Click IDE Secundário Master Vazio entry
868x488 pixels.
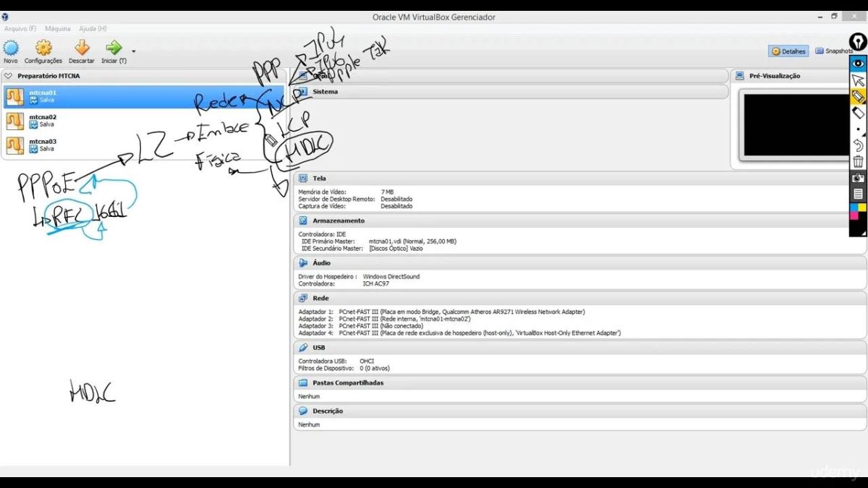362,249
